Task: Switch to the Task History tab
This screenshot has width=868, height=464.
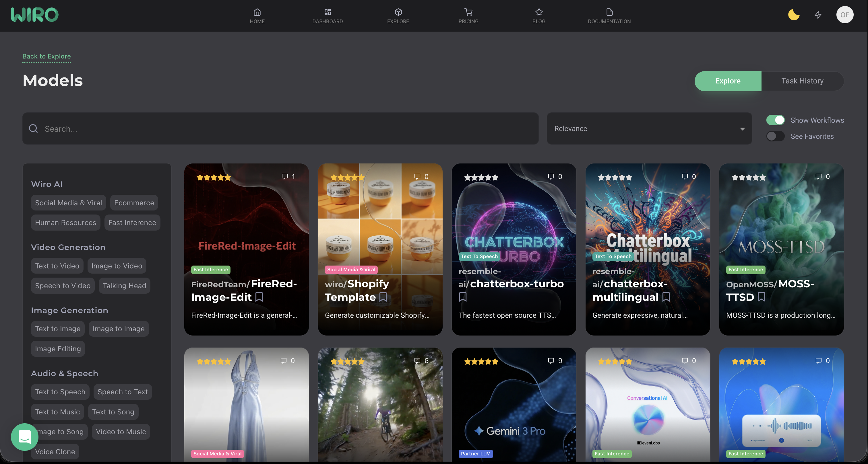Action: point(802,81)
